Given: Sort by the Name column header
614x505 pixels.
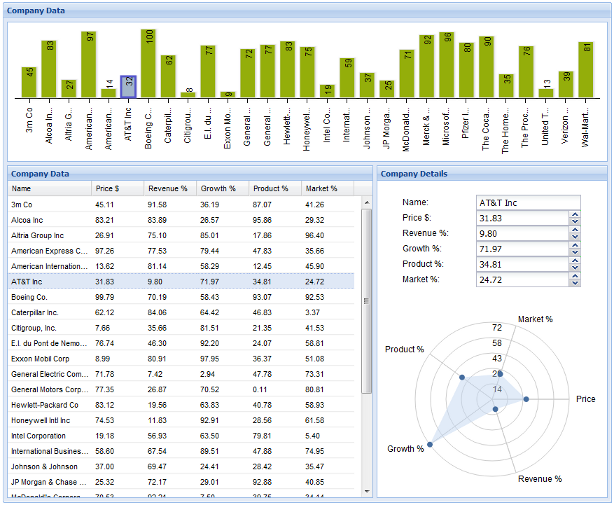Looking at the screenshot, I should [x=50, y=188].
